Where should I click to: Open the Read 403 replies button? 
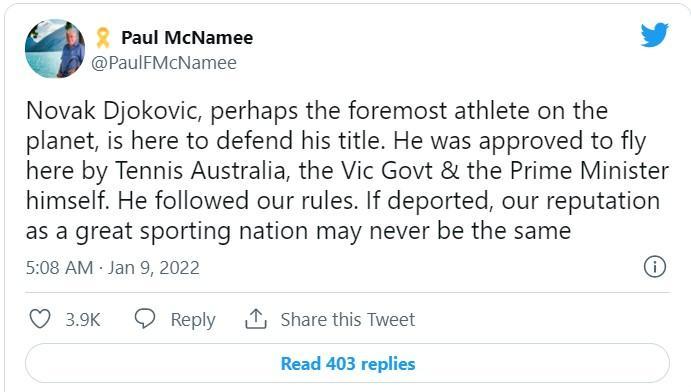tap(347, 363)
